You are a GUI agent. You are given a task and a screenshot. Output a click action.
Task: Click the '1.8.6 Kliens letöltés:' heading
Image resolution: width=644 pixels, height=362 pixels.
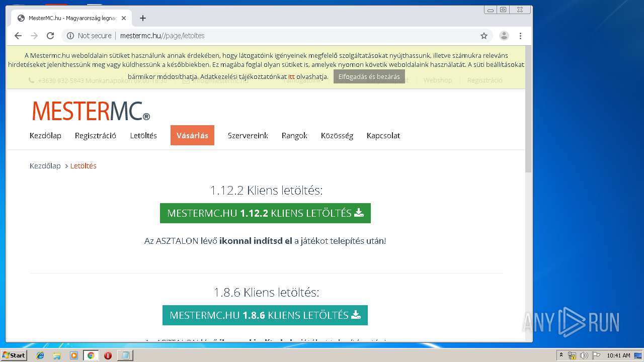266,292
